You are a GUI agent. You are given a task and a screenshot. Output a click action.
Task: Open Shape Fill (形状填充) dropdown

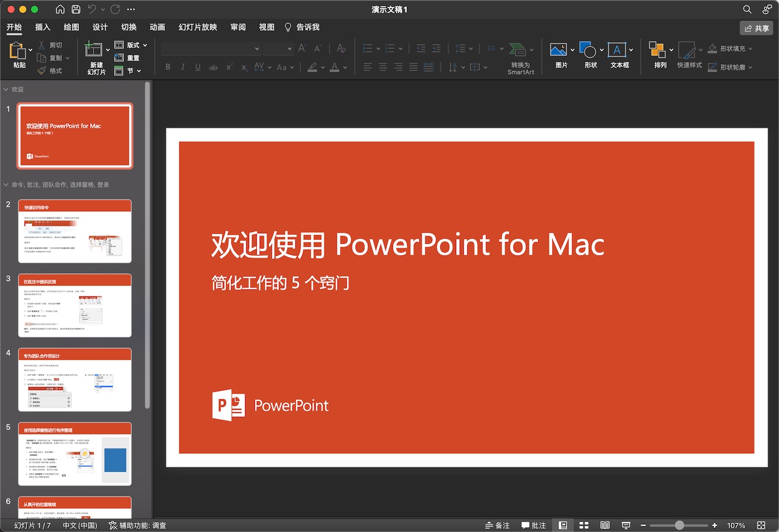750,49
